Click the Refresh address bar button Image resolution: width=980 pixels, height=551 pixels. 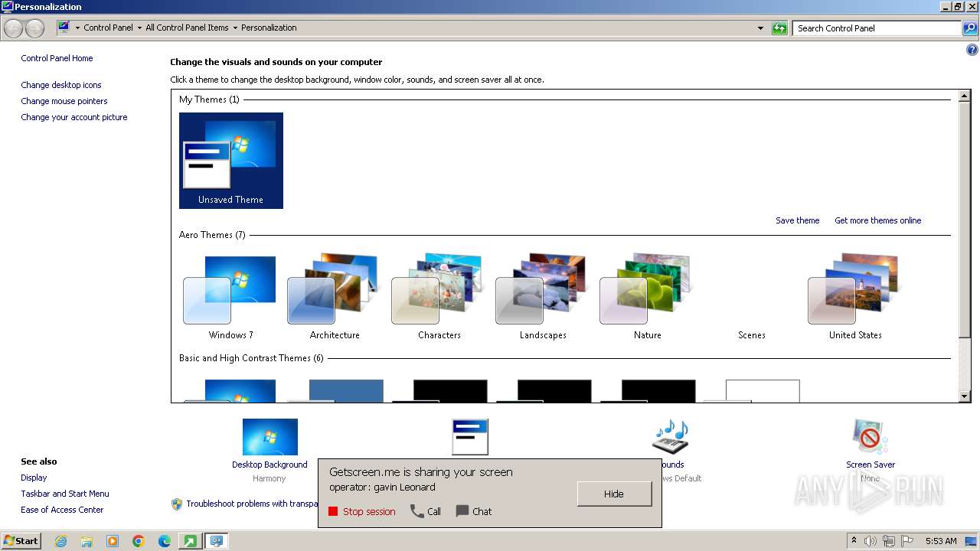click(779, 28)
